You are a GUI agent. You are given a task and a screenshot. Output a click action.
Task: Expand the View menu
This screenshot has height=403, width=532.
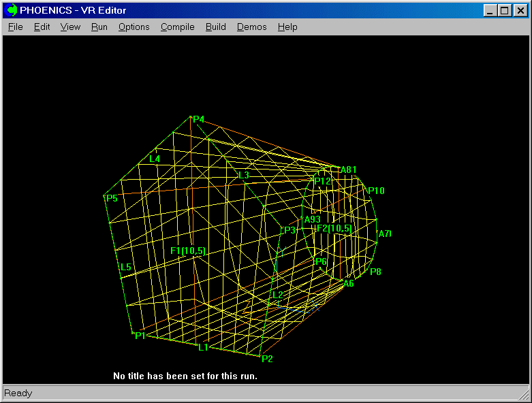point(70,27)
